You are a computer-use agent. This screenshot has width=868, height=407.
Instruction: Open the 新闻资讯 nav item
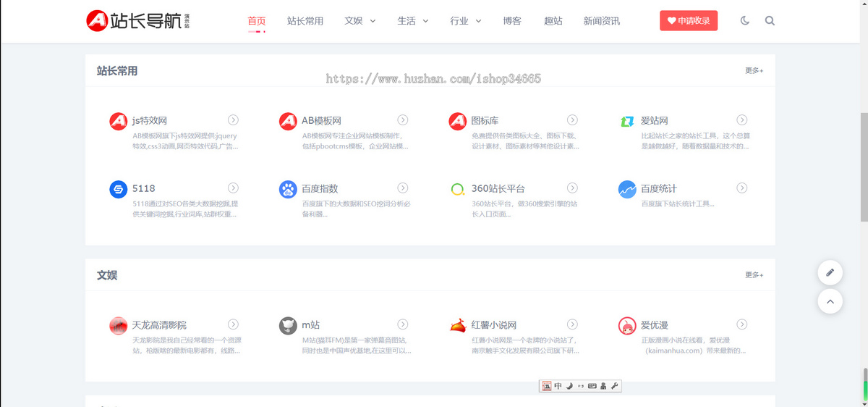pos(602,21)
